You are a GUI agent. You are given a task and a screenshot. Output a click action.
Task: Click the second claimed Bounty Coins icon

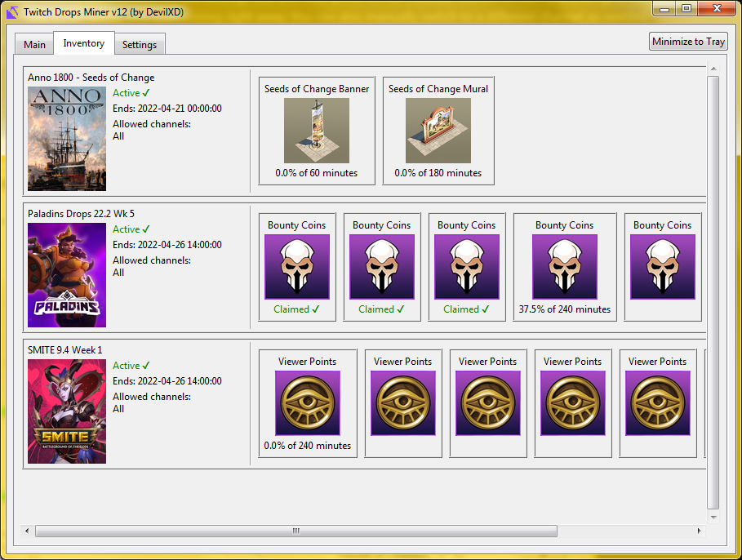[x=381, y=268]
